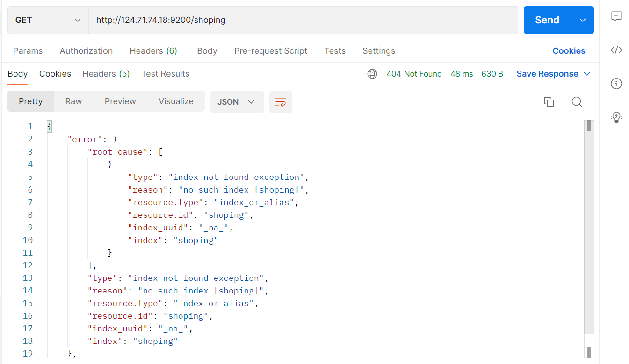Image resolution: width=629 pixels, height=364 pixels.
Task: Select the Visualize view
Action: tap(176, 101)
